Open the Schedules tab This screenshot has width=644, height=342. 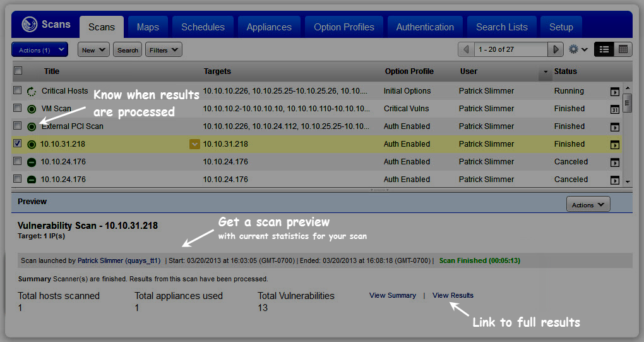click(x=203, y=27)
